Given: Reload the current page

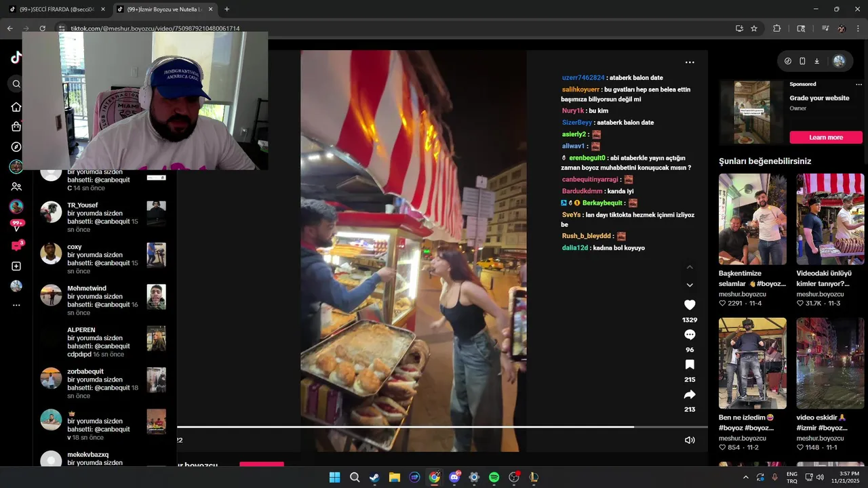Looking at the screenshot, I should coord(42,28).
